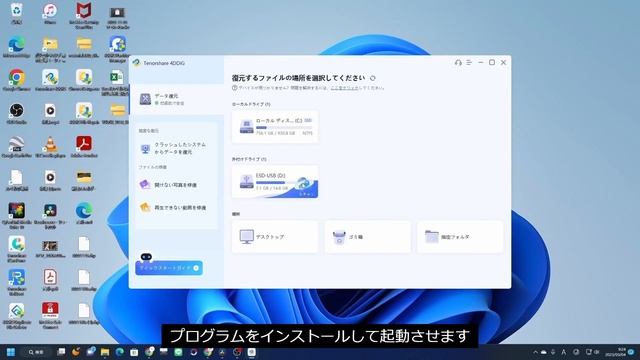Select the VLC media player desktop icon

coord(50,147)
